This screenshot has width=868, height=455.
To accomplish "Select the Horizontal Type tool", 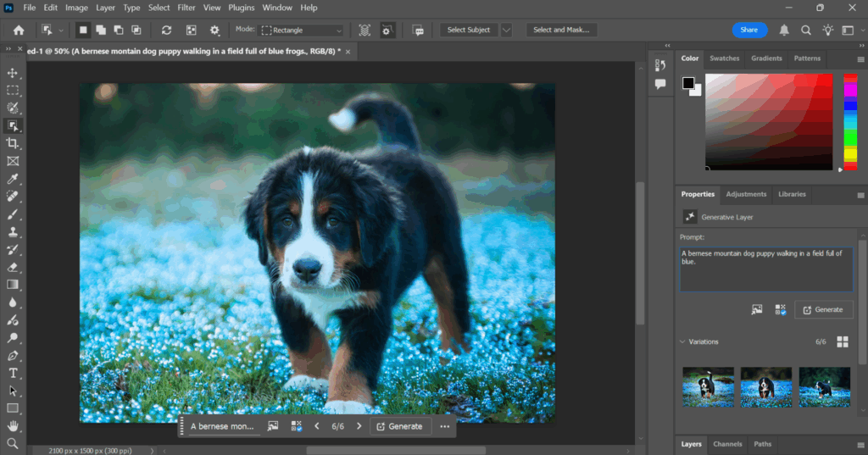I will tap(13, 373).
